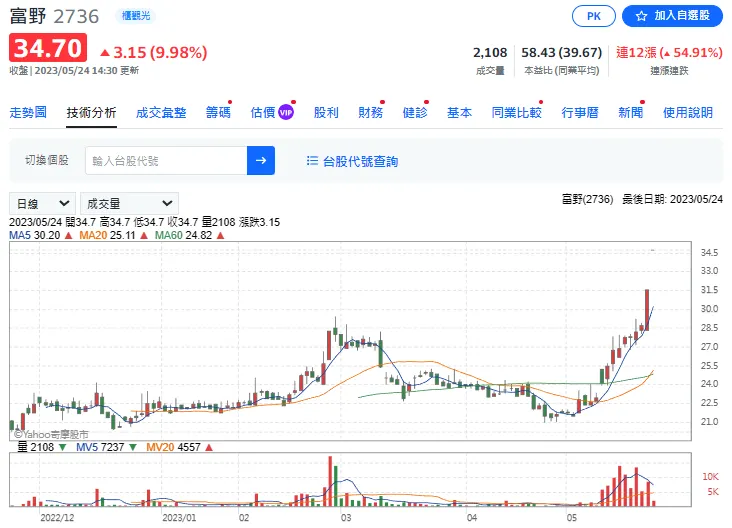Screen dimensions: 732x528
Task: Submit stock code with arrow button
Action: (260, 161)
